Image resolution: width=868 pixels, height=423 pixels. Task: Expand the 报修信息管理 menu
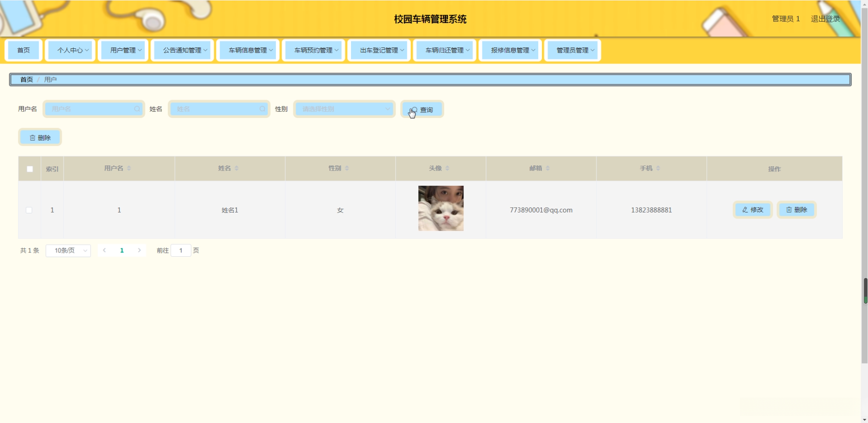510,50
